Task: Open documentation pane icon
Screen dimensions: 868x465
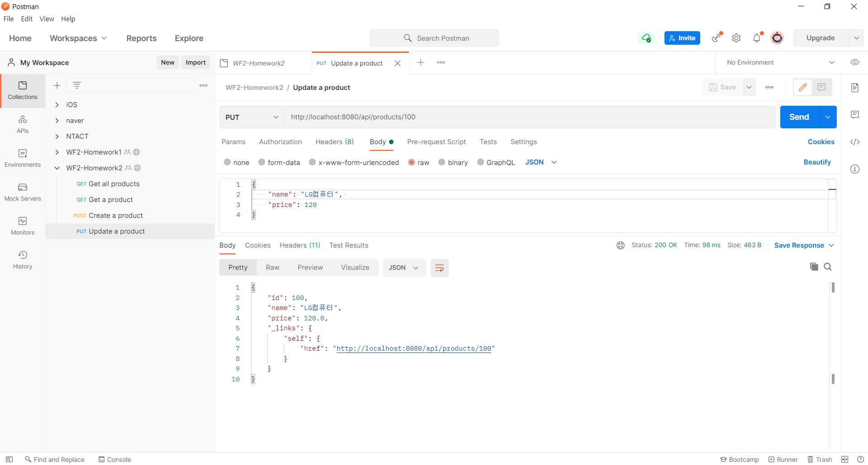Action: (854, 88)
